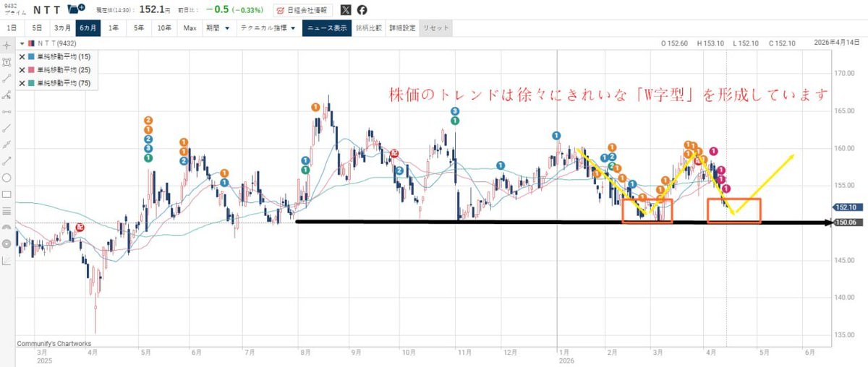Open the 期間 dropdown
The height and width of the screenshot is (367, 868).
(218, 28)
